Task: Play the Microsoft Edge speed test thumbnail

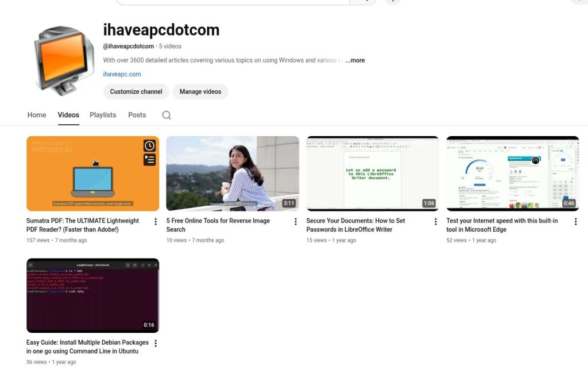Action: (513, 174)
